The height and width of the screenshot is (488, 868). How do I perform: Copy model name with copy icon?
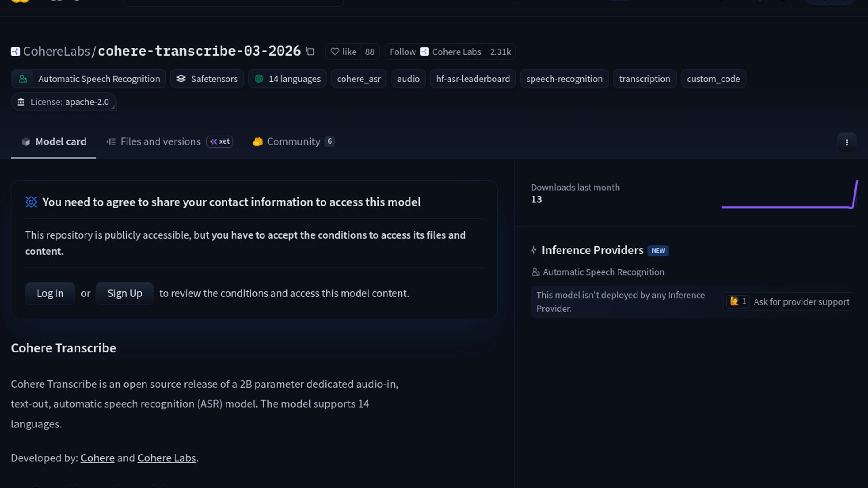coord(310,52)
